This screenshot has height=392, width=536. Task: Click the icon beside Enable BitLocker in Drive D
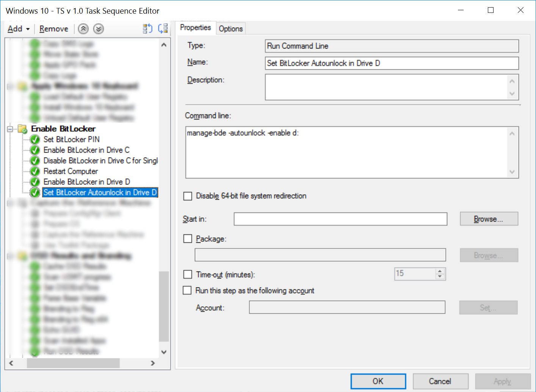(34, 182)
